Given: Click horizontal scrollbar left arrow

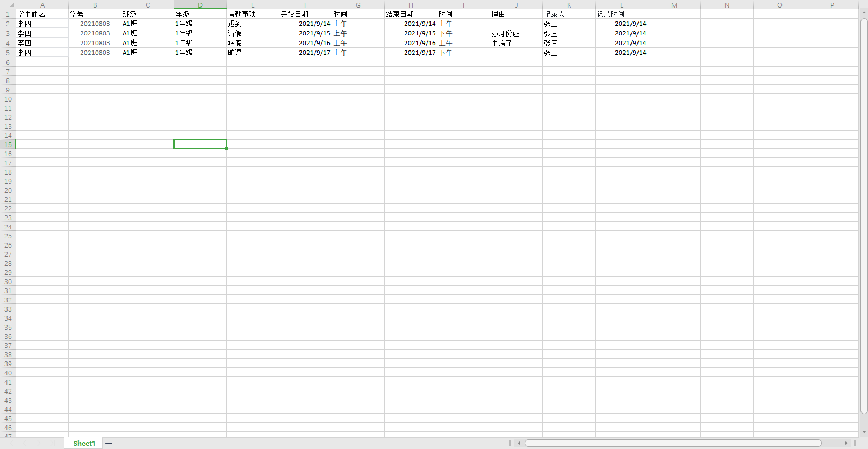Looking at the screenshot, I should pyautogui.click(x=519, y=443).
